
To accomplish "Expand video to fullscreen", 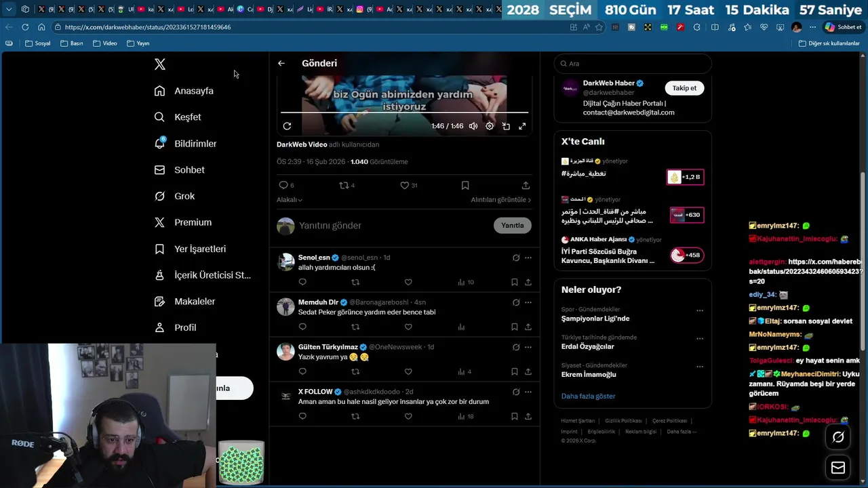I will pos(522,126).
